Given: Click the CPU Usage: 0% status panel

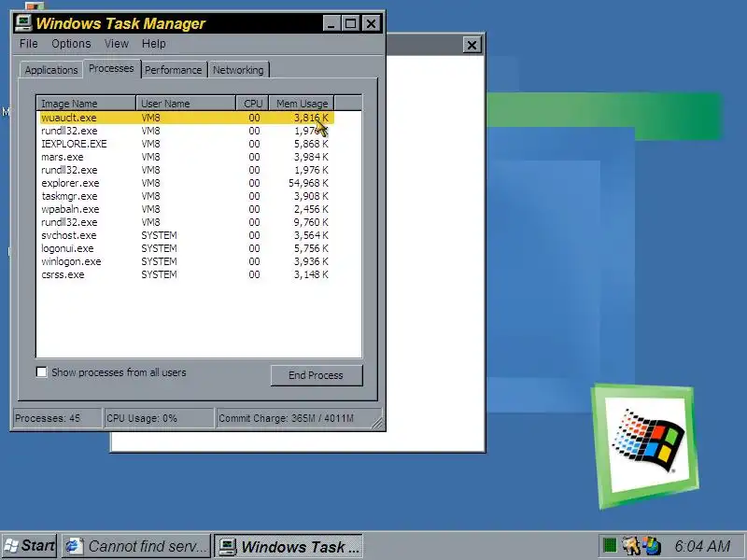Looking at the screenshot, I should point(159,418).
